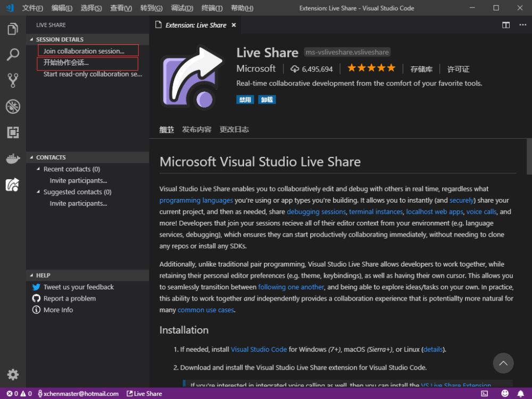Click Join collaboration session...
The width and height of the screenshot is (532, 399).
point(84,51)
